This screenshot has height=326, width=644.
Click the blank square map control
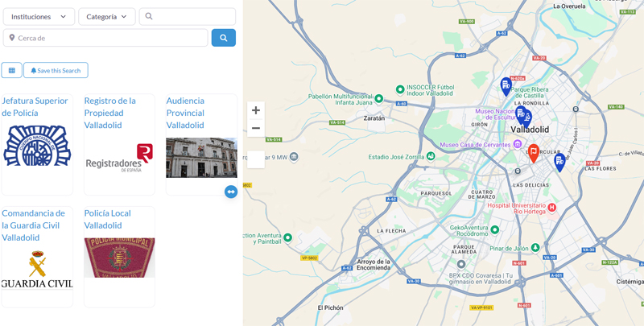pos(255,159)
